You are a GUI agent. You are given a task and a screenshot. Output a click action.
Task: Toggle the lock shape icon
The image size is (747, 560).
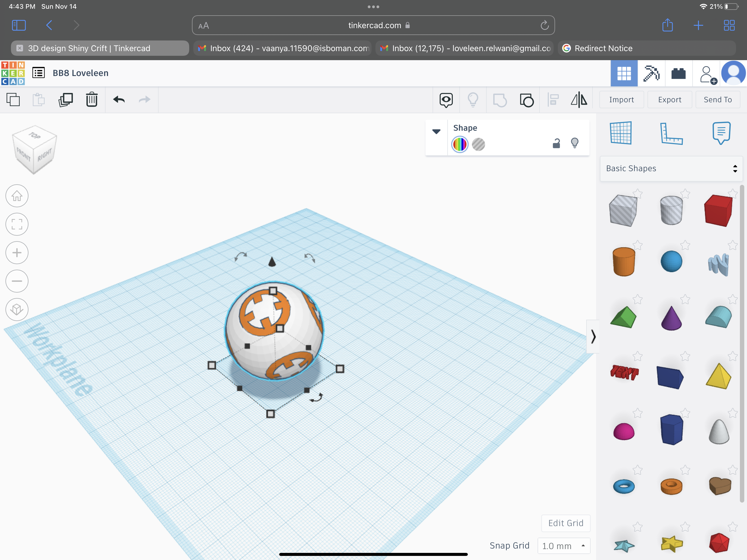555,144
